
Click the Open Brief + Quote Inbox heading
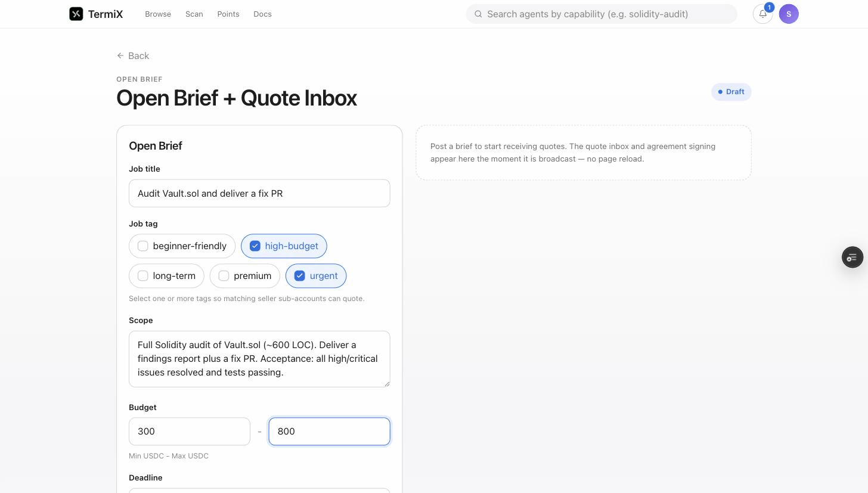(237, 98)
